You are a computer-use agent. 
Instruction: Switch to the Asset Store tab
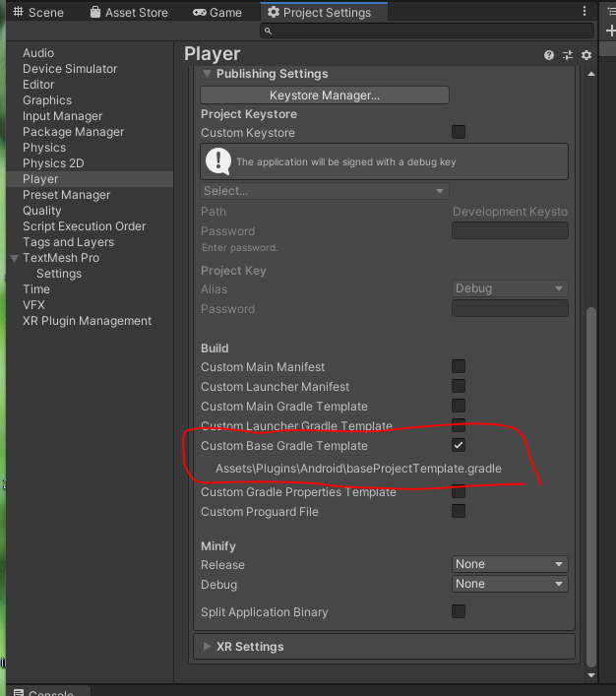129,13
